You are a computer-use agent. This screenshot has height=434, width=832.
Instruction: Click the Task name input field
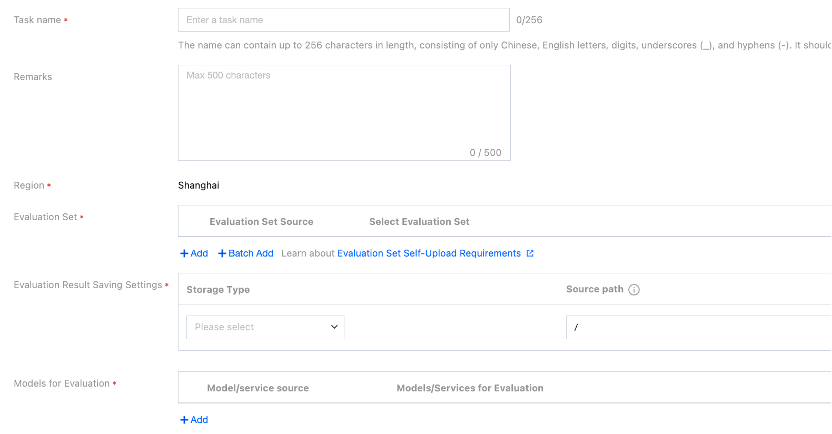(x=343, y=20)
